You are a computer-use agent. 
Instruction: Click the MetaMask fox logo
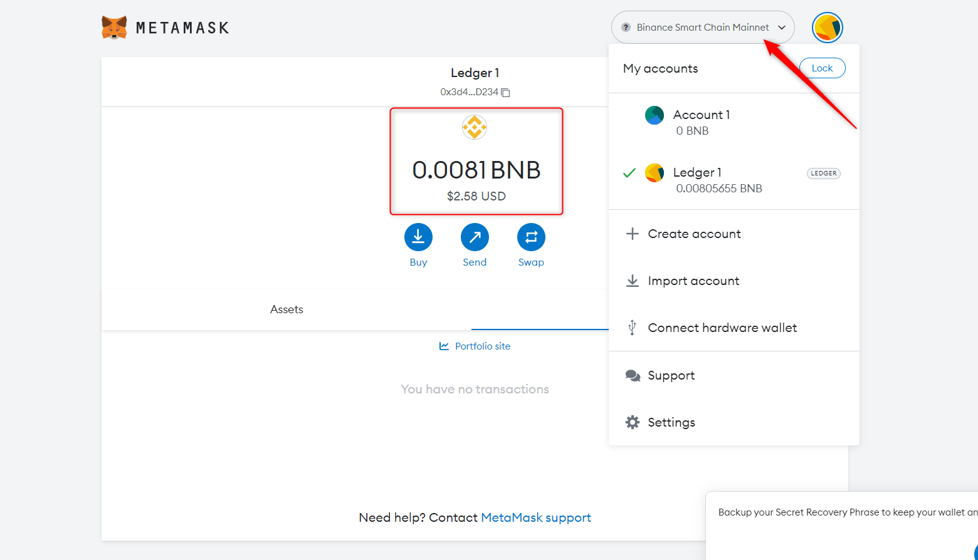click(114, 28)
